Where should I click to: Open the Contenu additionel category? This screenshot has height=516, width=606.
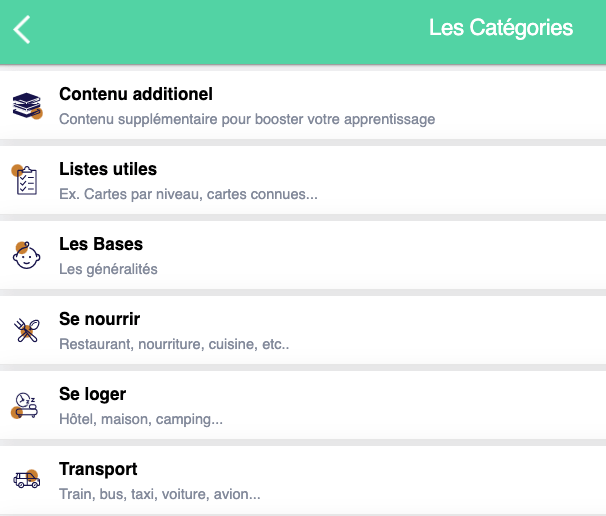click(136, 94)
